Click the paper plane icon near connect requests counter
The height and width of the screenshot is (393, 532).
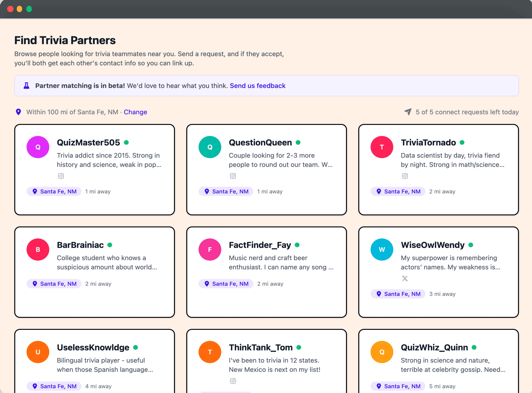click(407, 112)
